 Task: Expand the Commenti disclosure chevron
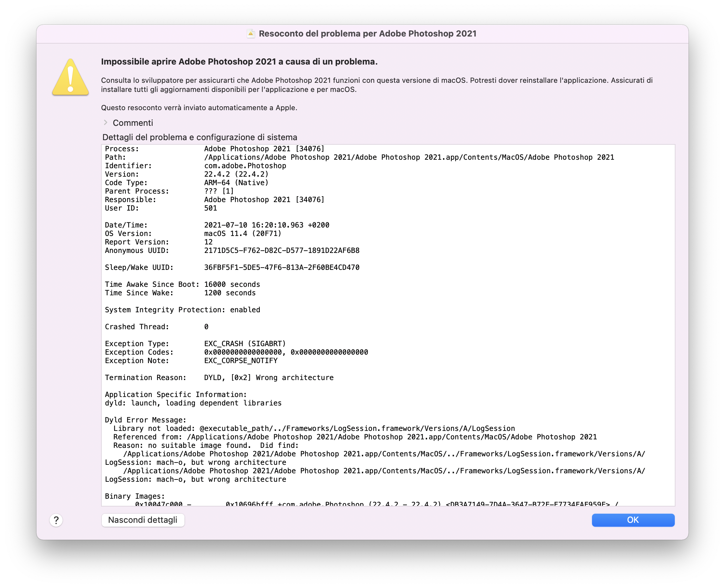click(x=106, y=123)
